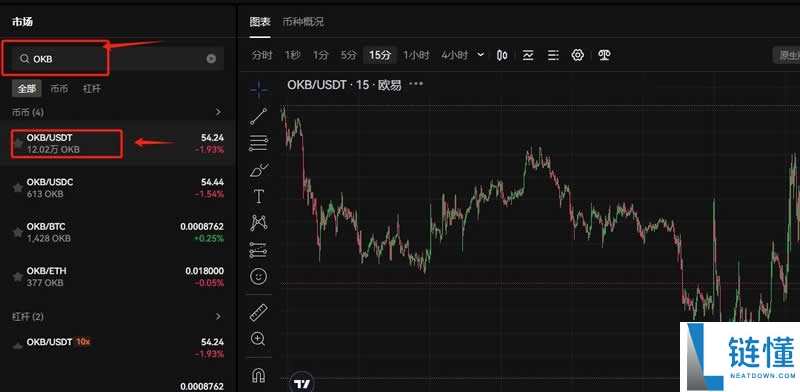Click the OKB/USDT · 15 · 欧易 chart title
This screenshot has width=800, height=392.
click(x=344, y=85)
